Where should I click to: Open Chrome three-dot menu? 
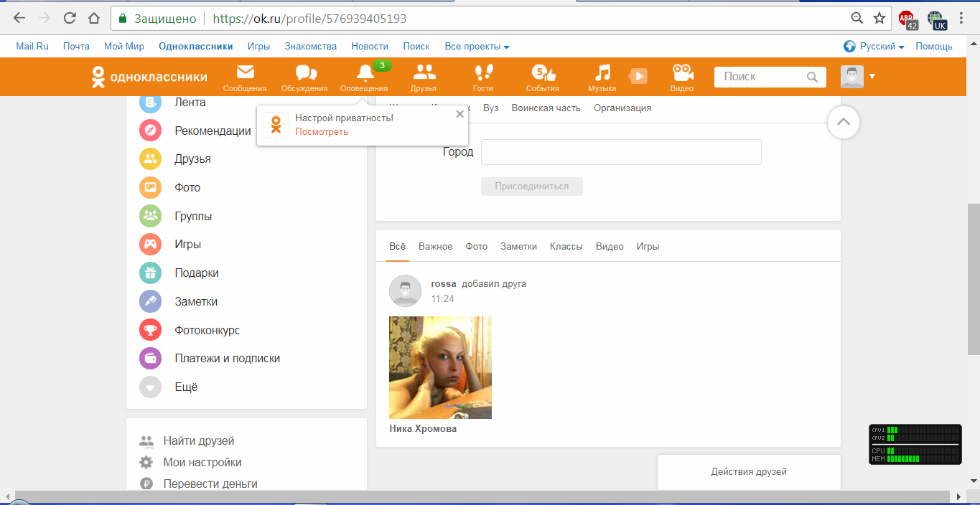coord(961,19)
